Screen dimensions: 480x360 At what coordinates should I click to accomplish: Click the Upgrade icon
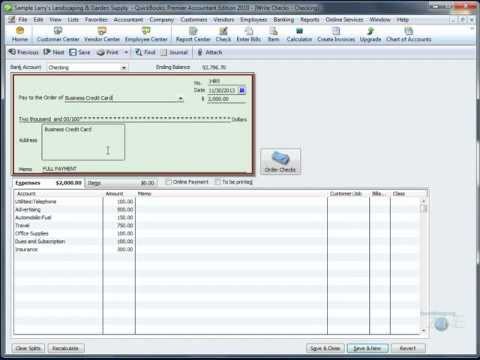tap(370, 35)
